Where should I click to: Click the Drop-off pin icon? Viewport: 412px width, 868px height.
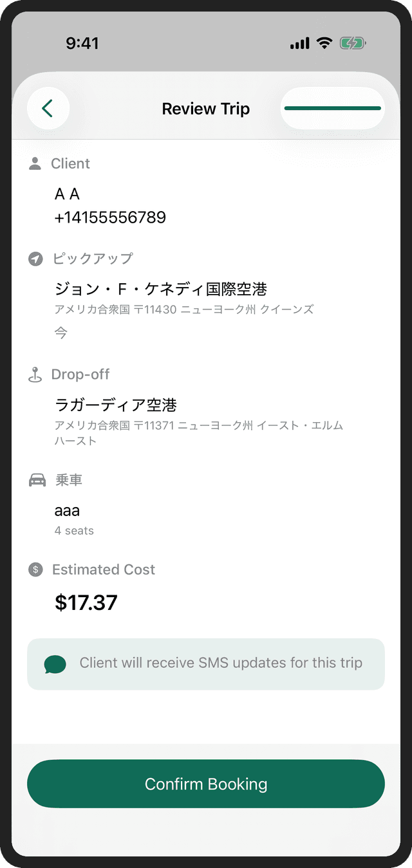(37, 374)
